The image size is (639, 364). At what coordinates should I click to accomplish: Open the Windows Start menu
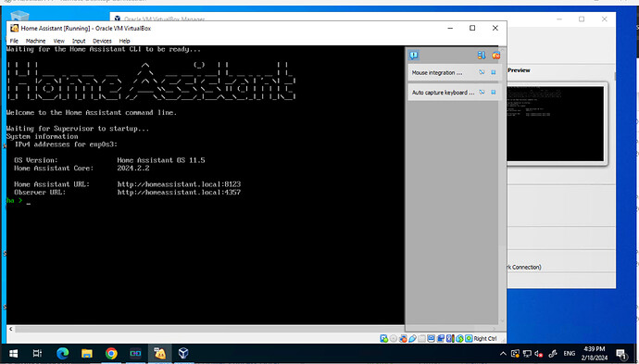click(x=13, y=353)
